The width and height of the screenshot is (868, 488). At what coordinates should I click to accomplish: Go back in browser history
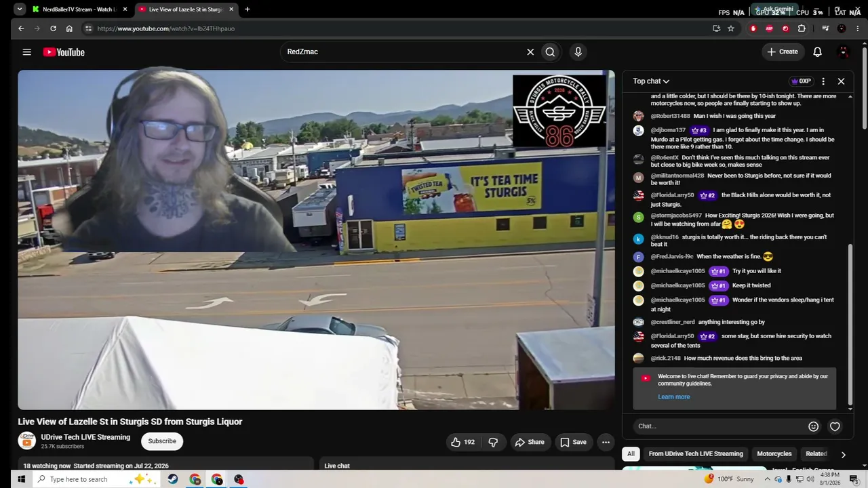tap(21, 28)
